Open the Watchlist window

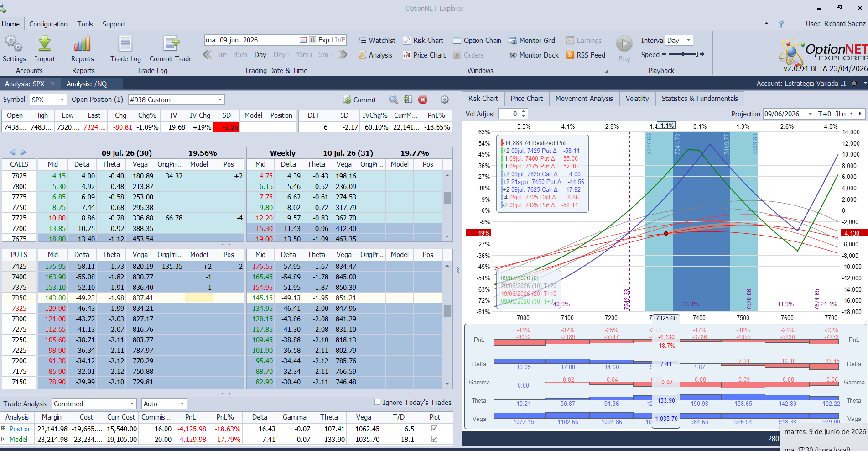pyautogui.click(x=377, y=40)
